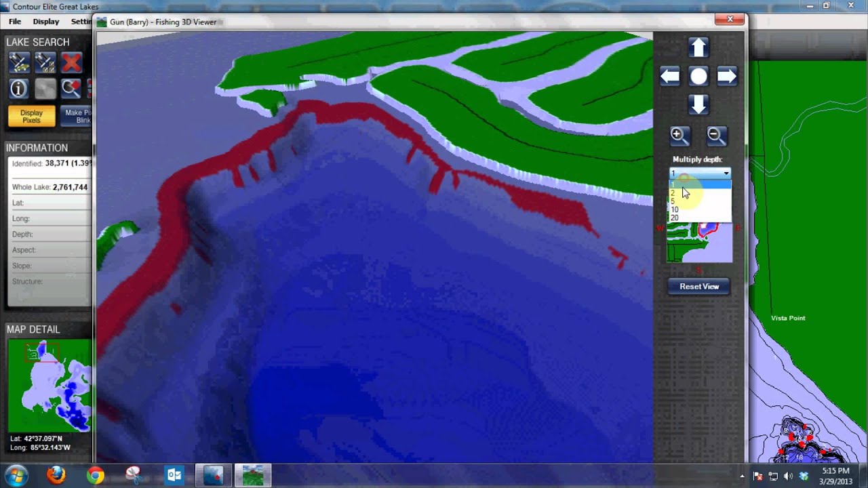868x488 pixels.
Task: Open the File menu
Action: (15, 22)
